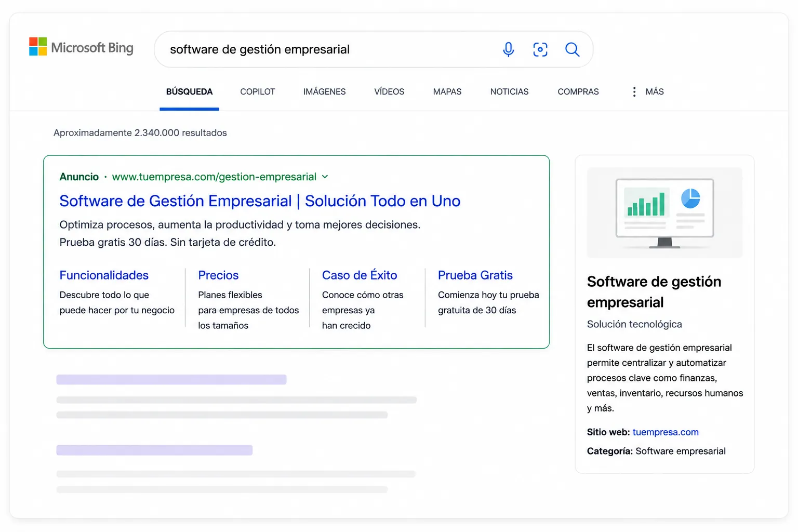
Task: Click the magnifying glass search icon
Action: point(572,49)
